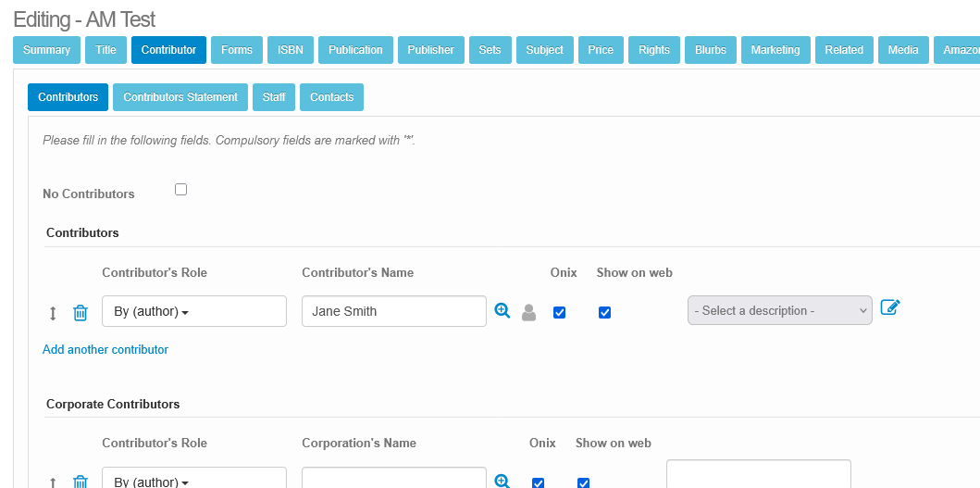Screen dimensions: 980x488
Task: Switch to the Blurbs tab
Action: point(711,50)
